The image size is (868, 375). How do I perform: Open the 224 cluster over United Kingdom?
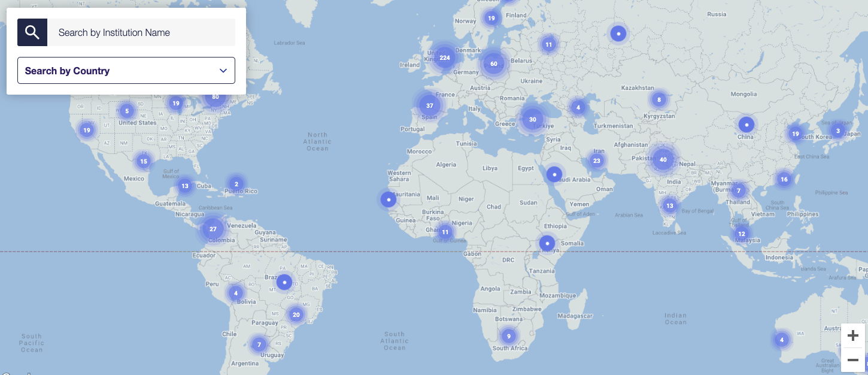pyautogui.click(x=444, y=58)
